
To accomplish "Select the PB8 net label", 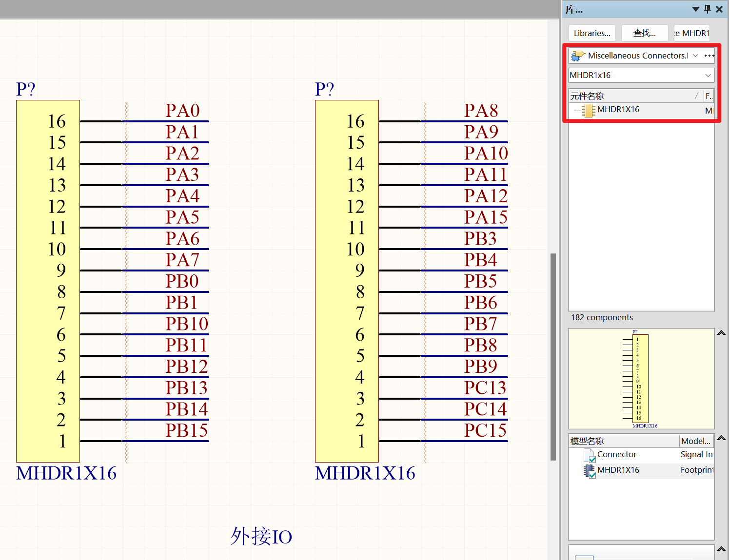I will pyautogui.click(x=481, y=346).
